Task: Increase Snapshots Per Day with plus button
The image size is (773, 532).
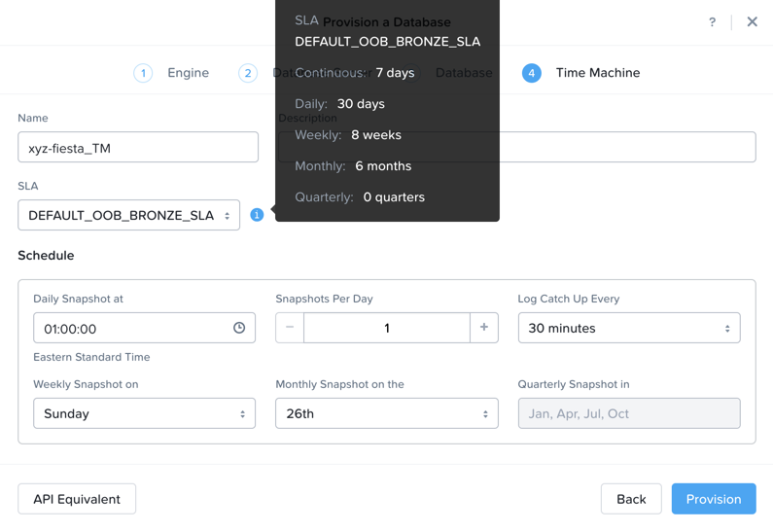Action: click(x=484, y=328)
